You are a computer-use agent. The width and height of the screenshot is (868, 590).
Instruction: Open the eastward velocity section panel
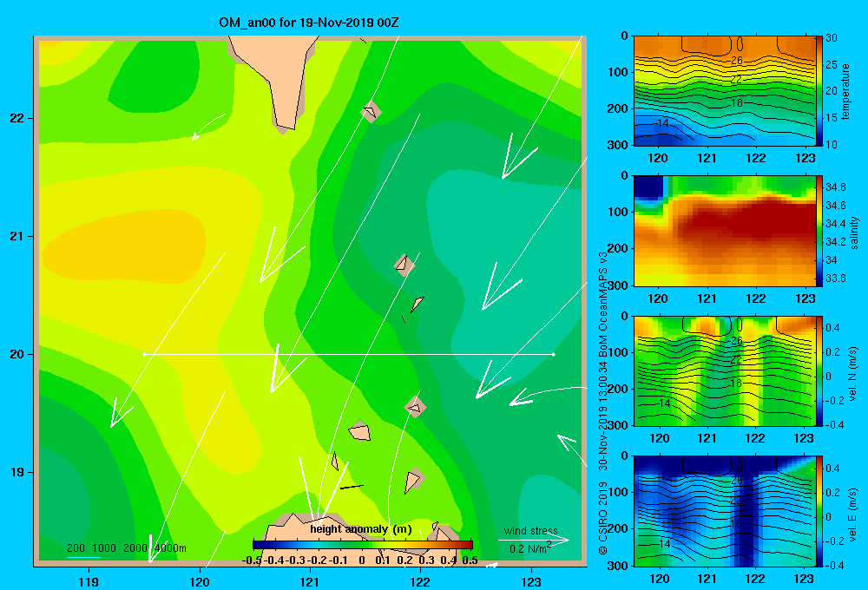(x=724, y=511)
